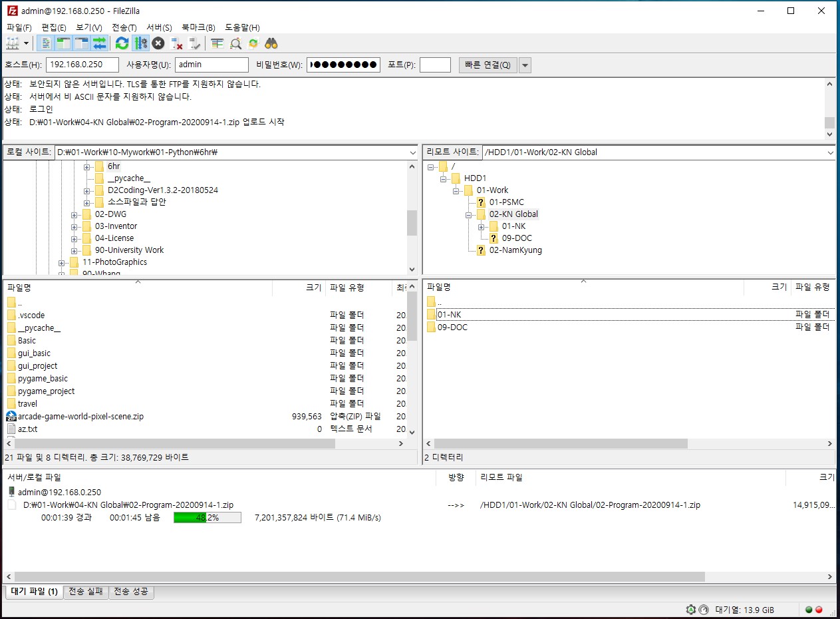Collapse the 02-KN Global remote node
This screenshot has height=619, width=840.
[x=469, y=214]
